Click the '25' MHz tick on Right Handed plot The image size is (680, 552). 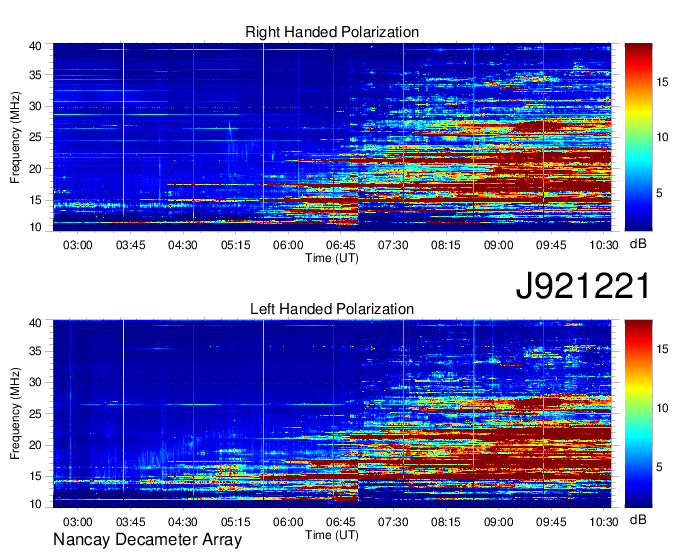pos(36,138)
